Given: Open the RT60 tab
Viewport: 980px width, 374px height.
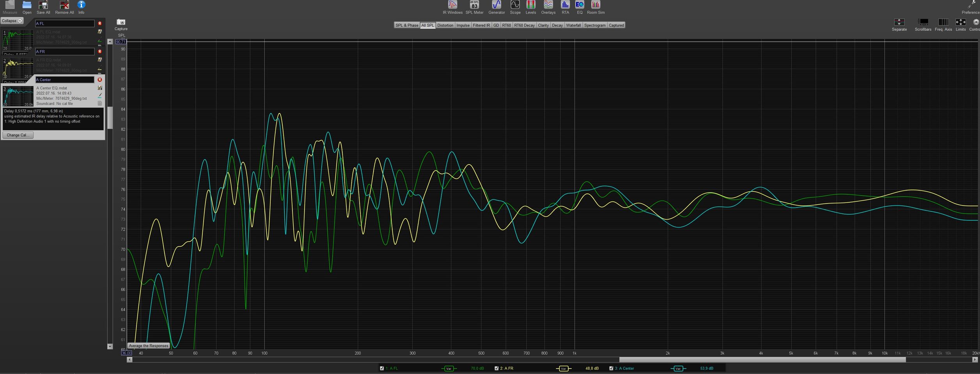Looking at the screenshot, I should tap(506, 25).
